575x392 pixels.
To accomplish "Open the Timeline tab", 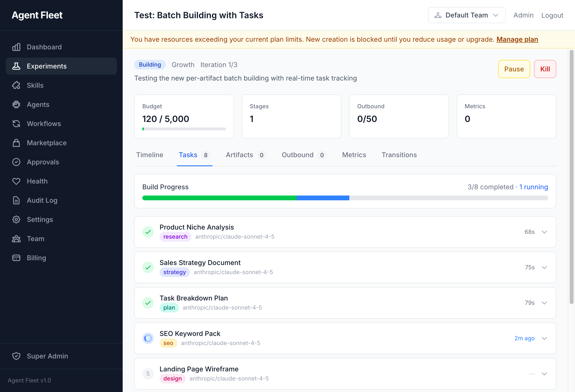I will (150, 155).
